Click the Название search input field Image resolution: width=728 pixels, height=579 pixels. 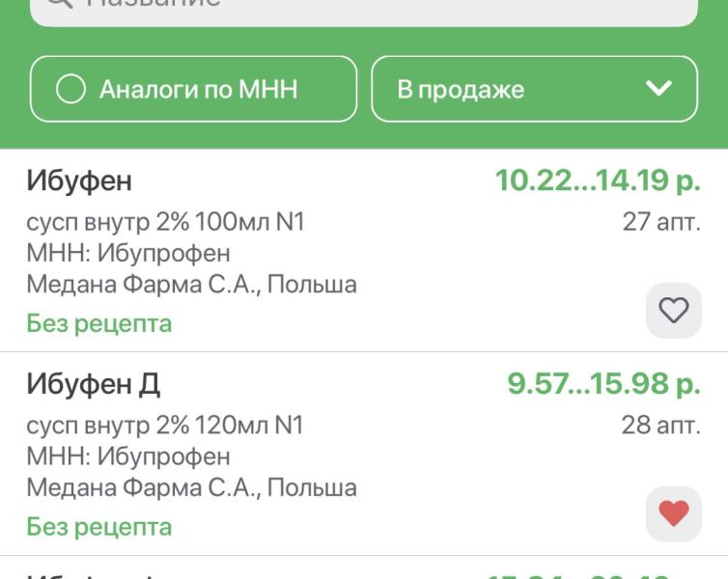364,10
